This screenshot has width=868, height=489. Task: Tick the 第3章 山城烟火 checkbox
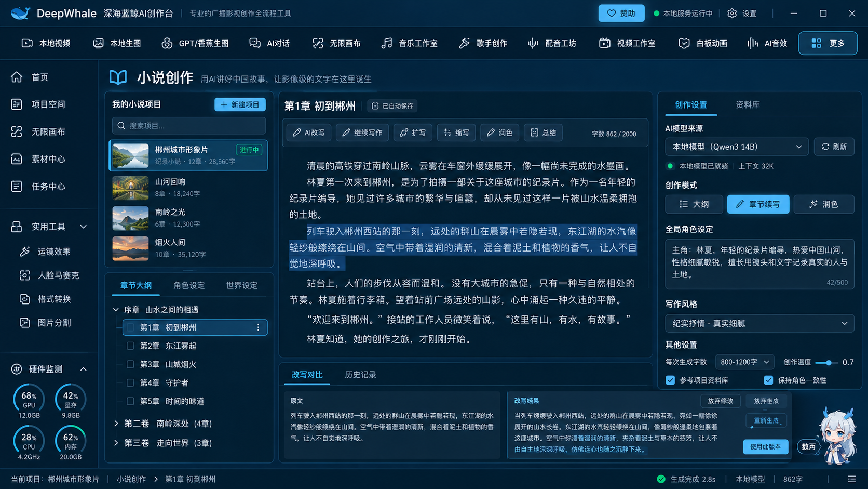(130, 364)
